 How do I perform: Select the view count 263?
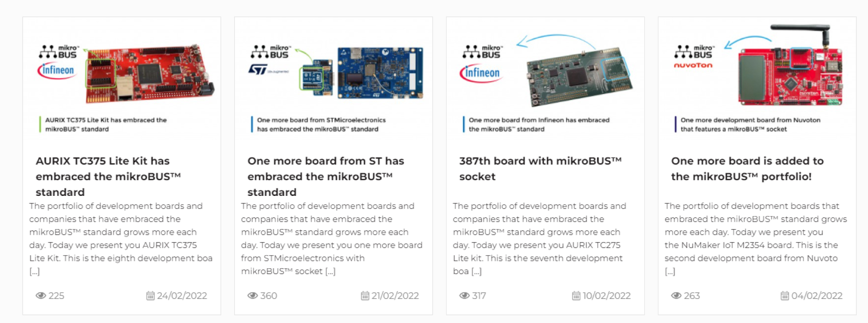pyautogui.click(x=692, y=296)
